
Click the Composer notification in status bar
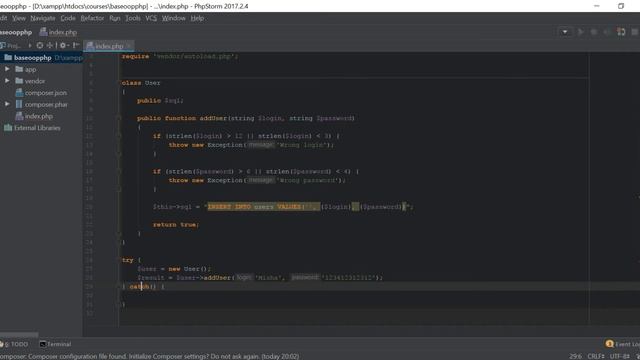(149, 356)
